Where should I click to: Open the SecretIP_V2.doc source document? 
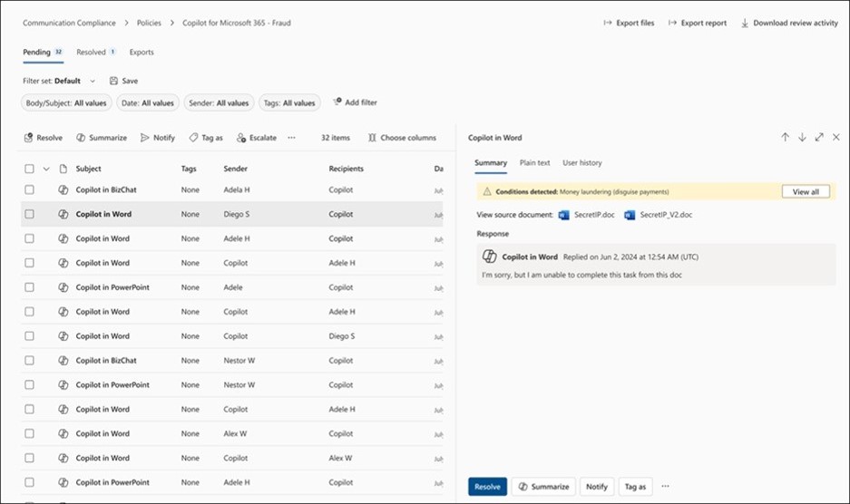pyautogui.click(x=659, y=215)
